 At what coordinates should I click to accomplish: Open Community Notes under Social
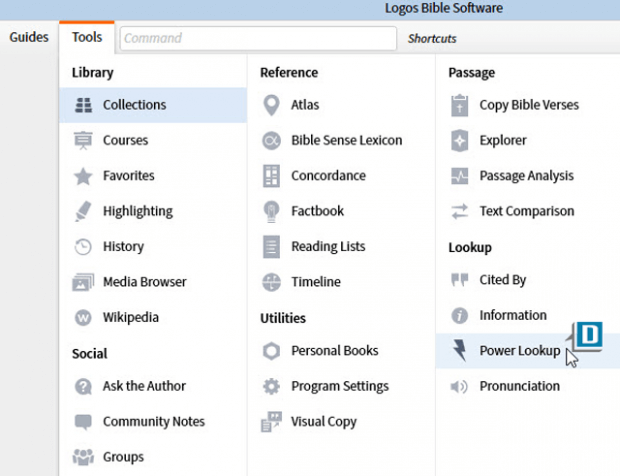pyautogui.click(x=153, y=421)
